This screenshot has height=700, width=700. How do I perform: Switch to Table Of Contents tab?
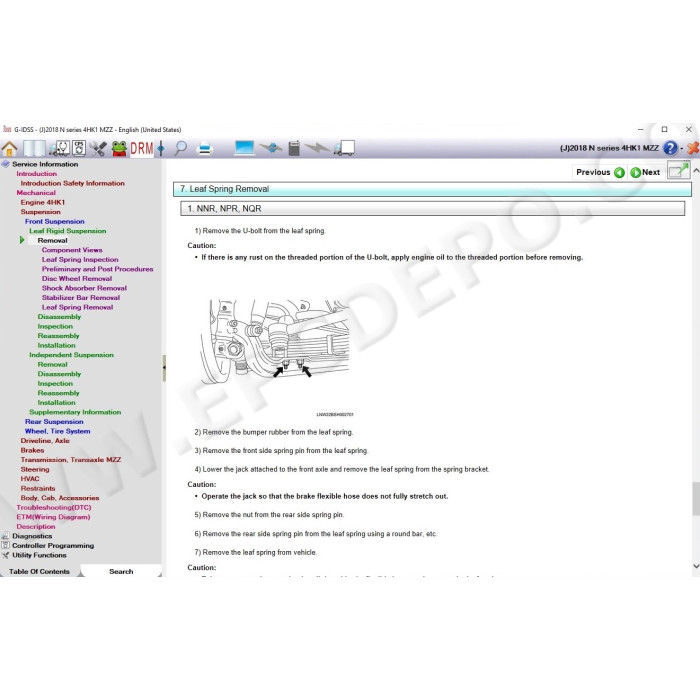(x=39, y=571)
